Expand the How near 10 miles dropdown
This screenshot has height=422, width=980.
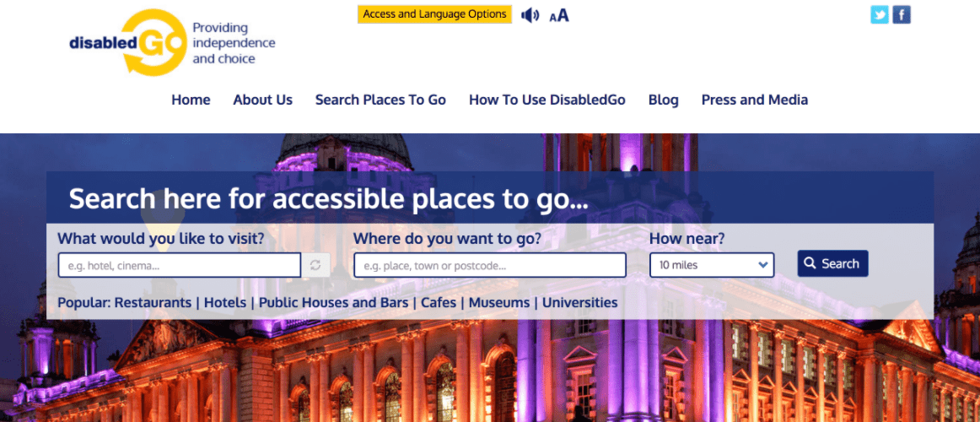point(712,265)
